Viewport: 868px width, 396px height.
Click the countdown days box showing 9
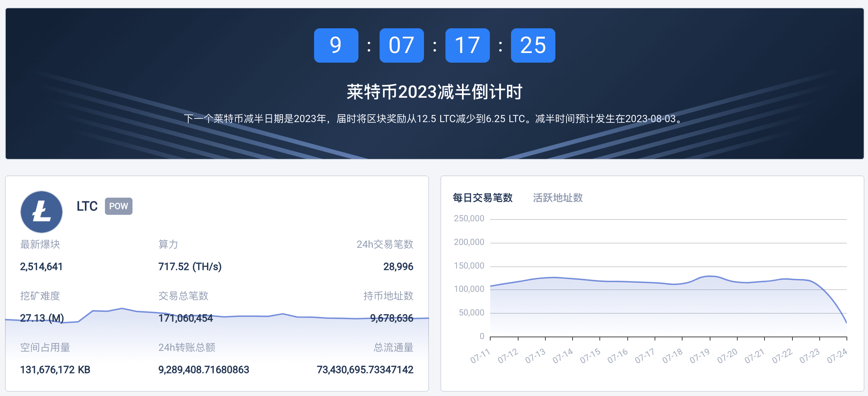pos(336,45)
